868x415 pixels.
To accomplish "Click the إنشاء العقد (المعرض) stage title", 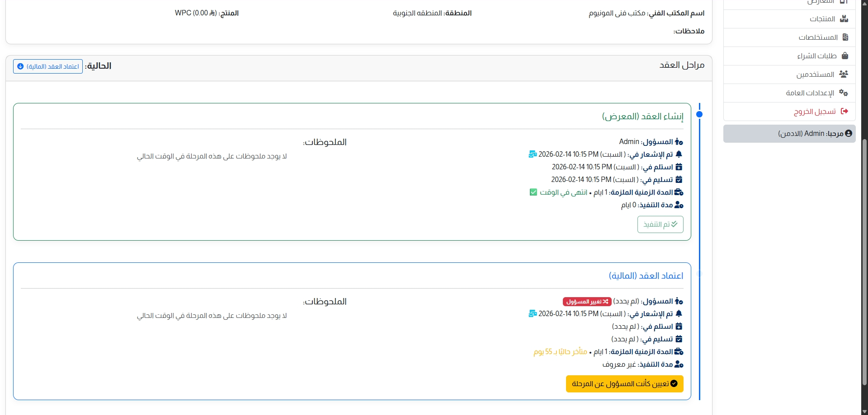I will coord(642,117).
